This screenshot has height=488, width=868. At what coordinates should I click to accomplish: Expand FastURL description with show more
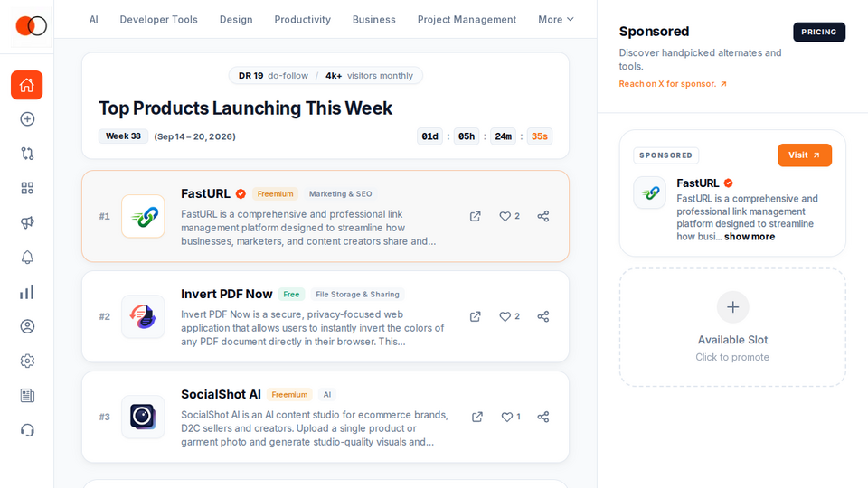pyautogui.click(x=750, y=237)
